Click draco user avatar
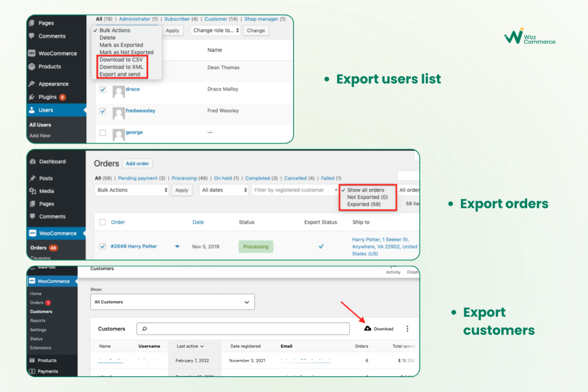588x392 pixels. point(118,91)
